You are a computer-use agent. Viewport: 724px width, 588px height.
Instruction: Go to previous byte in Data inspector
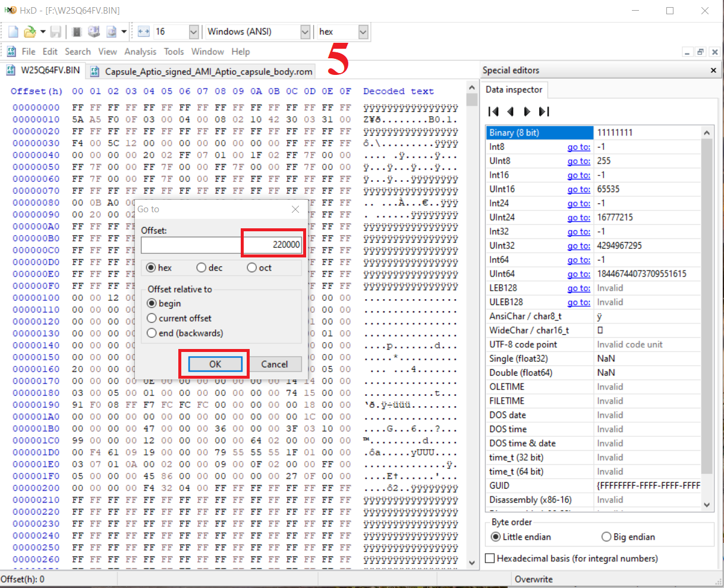(x=510, y=112)
